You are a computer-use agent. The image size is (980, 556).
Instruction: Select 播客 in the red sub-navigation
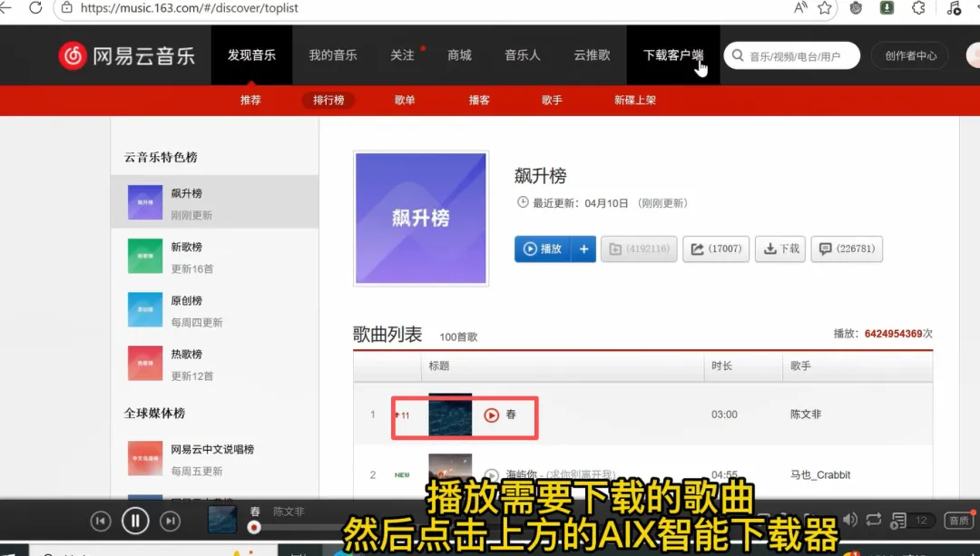479,100
